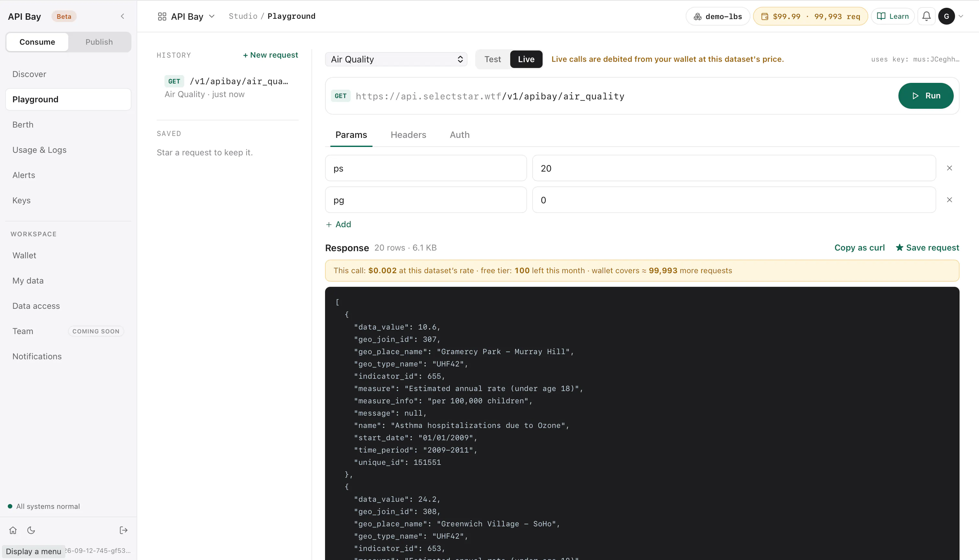The height and width of the screenshot is (560, 979).
Task: Open wallet balance $99.99 chip
Action: tap(811, 16)
